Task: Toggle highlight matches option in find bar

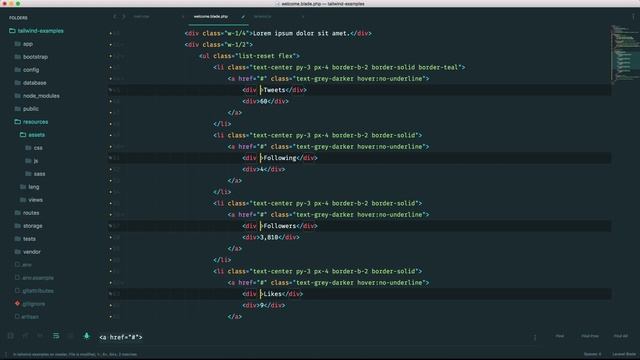Action: (x=87, y=336)
